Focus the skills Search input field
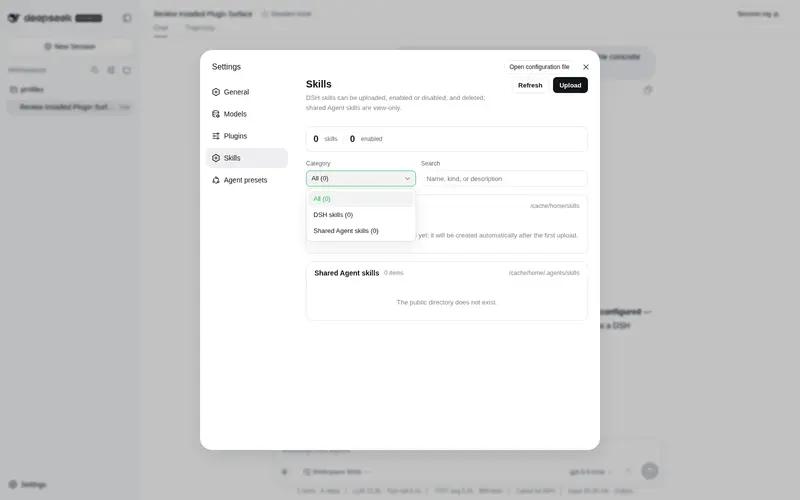This screenshot has width=800, height=500. pos(504,179)
